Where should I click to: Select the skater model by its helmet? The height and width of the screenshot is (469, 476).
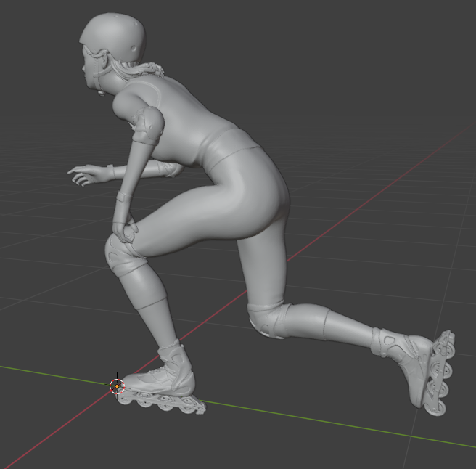click(114, 38)
